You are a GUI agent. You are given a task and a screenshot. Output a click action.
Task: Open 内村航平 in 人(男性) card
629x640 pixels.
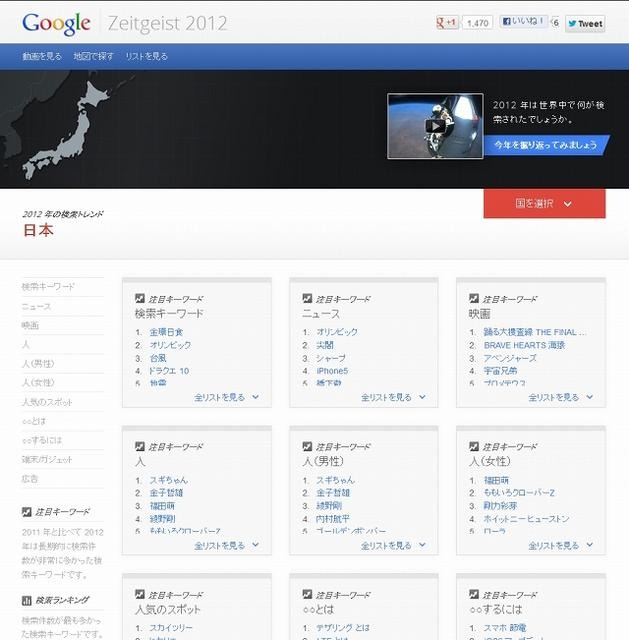[x=333, y=519]
